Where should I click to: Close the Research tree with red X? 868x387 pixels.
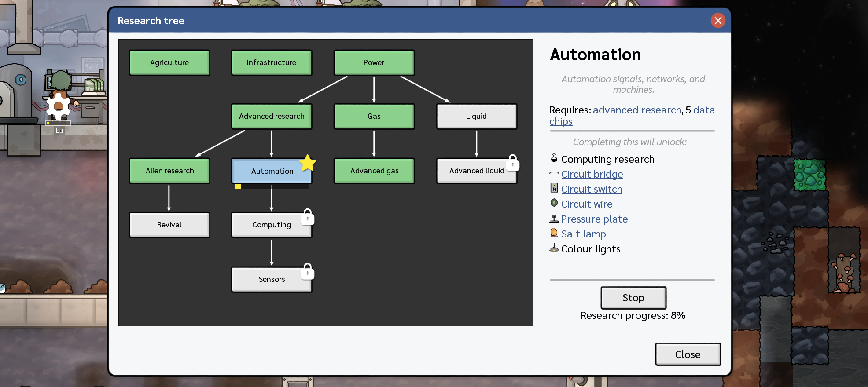[x=718, y=20]
